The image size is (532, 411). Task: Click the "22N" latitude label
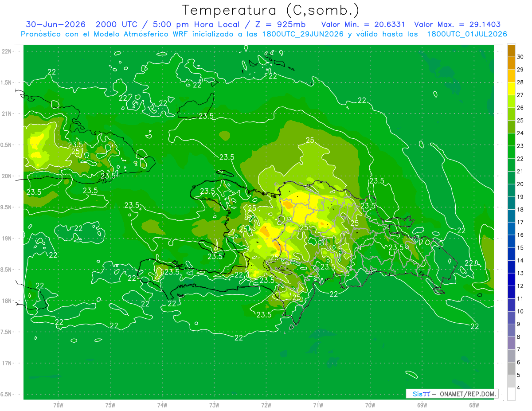(8, 51)
